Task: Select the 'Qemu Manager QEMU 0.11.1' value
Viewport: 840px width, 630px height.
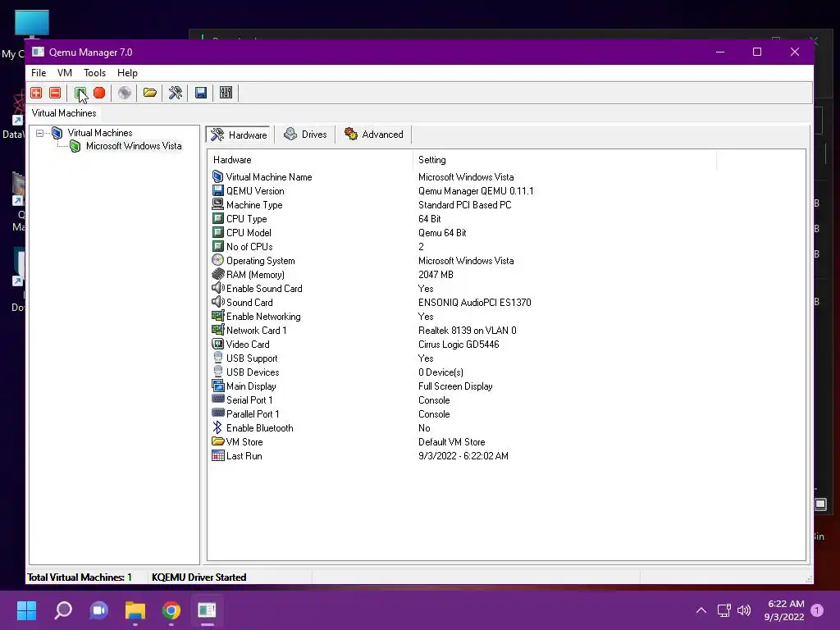Action: click(476, 190)
